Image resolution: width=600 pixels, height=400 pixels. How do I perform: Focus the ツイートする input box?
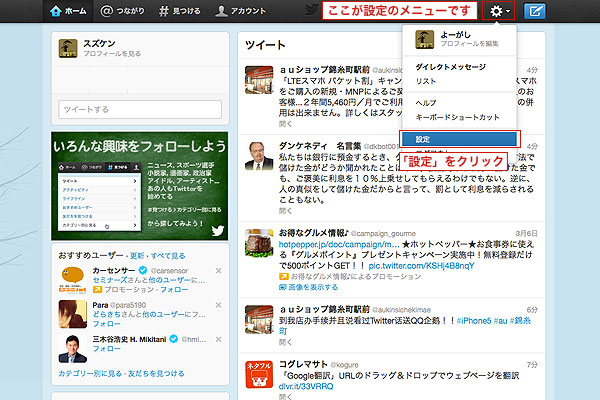point(140,109)
